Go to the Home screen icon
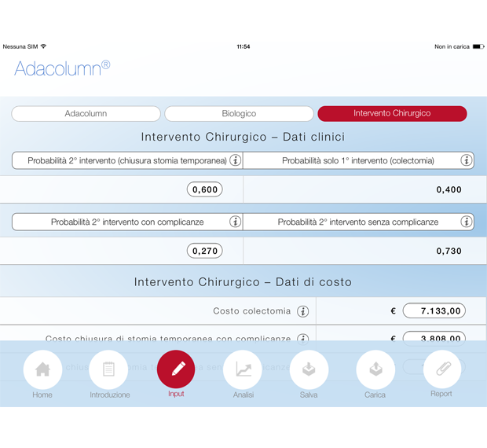Image resolution: width=487 pixels, height=448 pixels. [x=42, y=369]
